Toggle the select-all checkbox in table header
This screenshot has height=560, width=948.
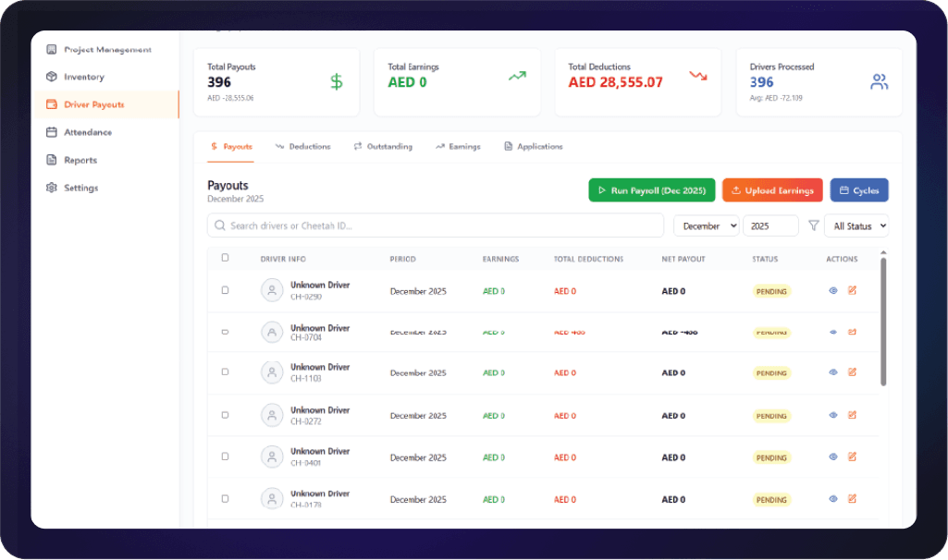coord(225,258)
